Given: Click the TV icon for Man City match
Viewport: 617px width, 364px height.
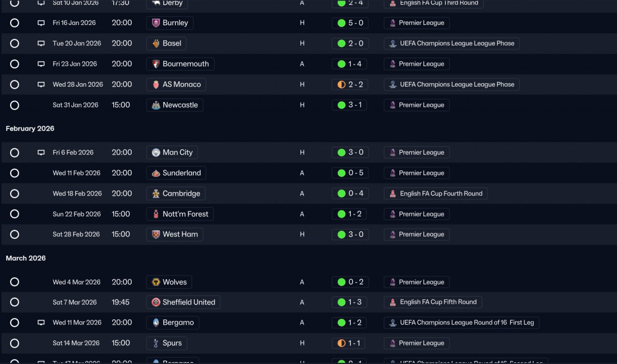Looking at the screenshot, I should click(41, 153).
